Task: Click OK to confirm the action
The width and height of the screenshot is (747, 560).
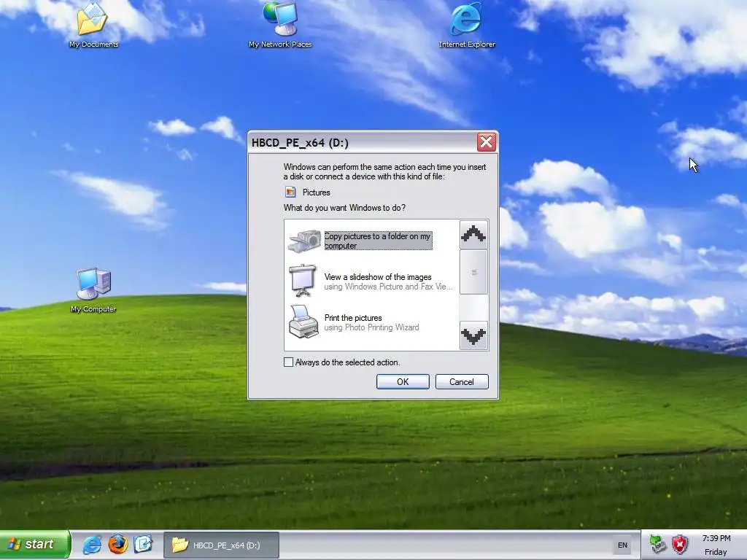Action: pyautogui.click(x=403, y=382)
